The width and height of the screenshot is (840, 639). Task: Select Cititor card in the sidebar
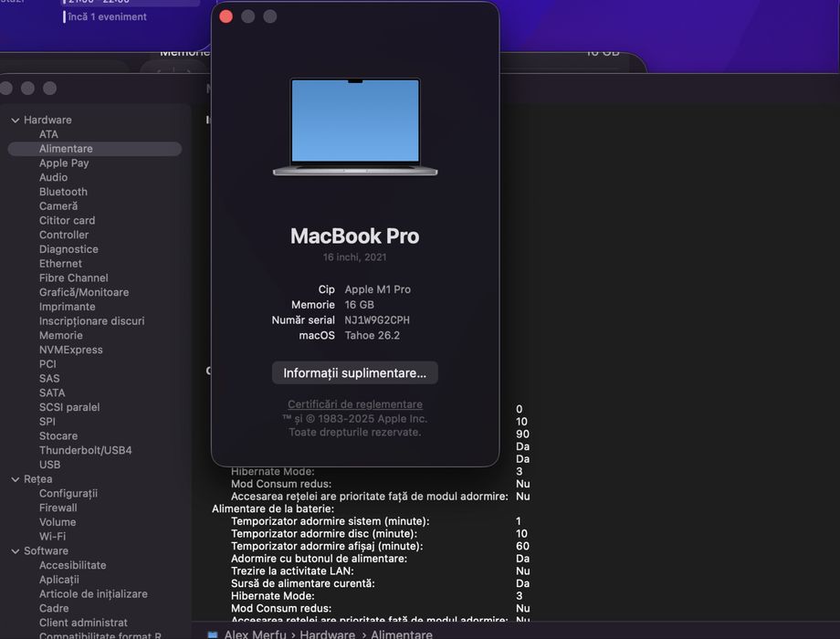click(67, 221)
